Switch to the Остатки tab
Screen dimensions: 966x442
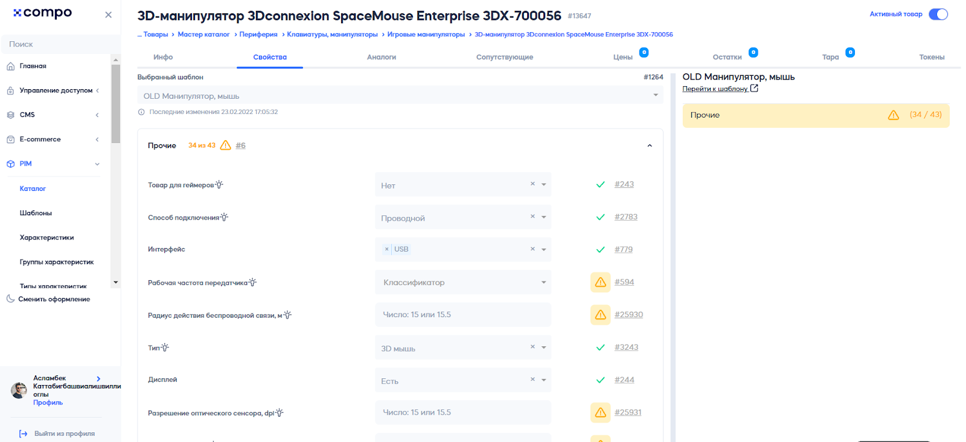[728, 57]
